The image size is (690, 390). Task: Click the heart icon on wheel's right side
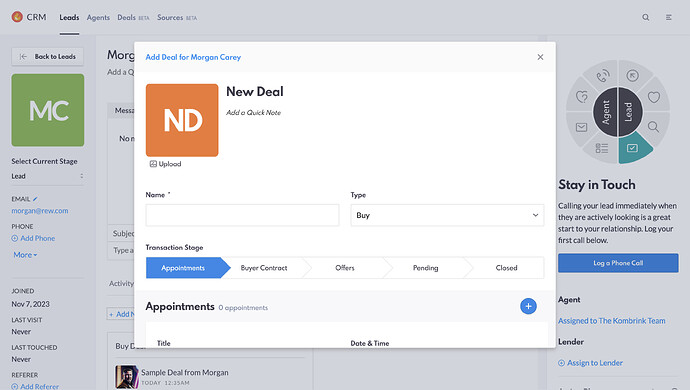tap(654, 97)
